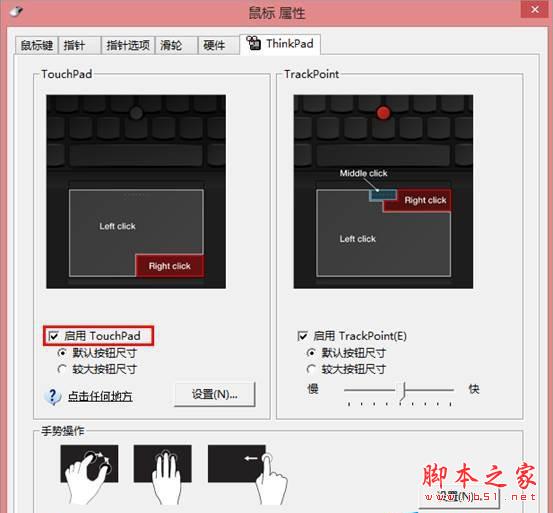Select the 指针选项 tab
The width and height of the screenshot is (553, 513).
128,45
